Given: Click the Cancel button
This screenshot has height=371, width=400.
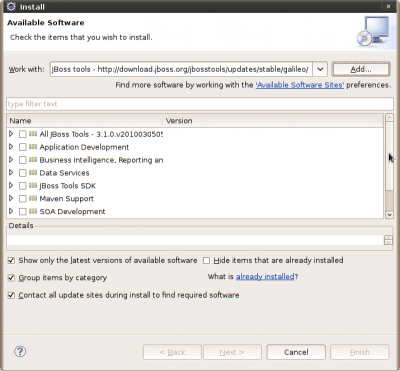Looking at the screenshot, I should [x=296, y=352].
